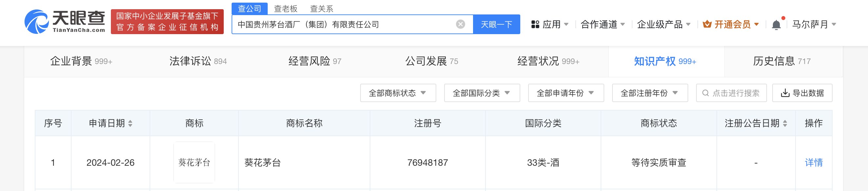Open 详情 link for 葵花茅台
Screen dimensions: 868x191
coord(814,163)
